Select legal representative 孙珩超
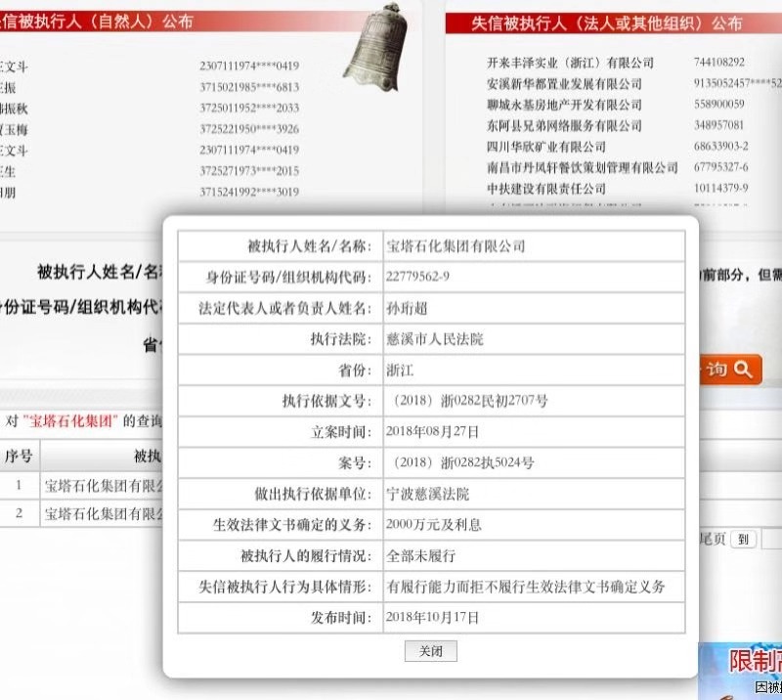The image size is (782, 700). point(407,308)
